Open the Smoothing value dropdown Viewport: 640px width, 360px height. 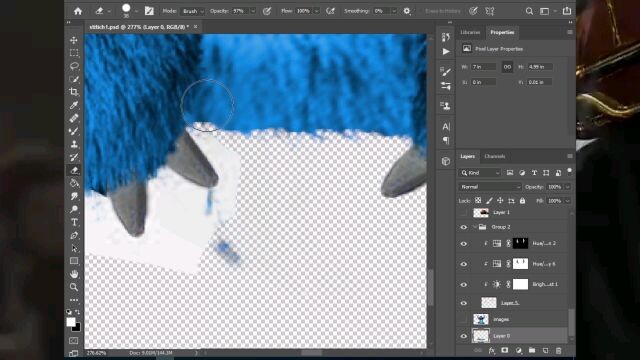394,11
